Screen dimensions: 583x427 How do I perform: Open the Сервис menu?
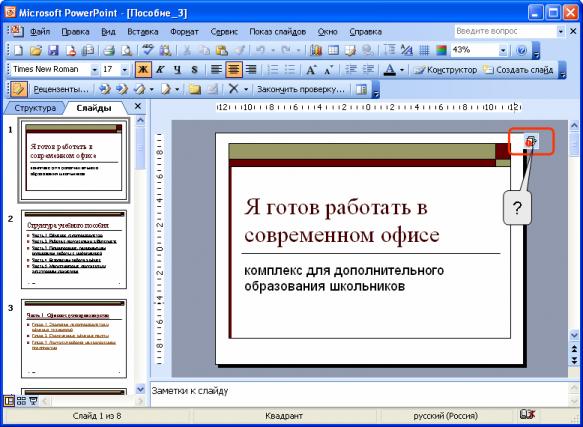click(x=224, y=32)
